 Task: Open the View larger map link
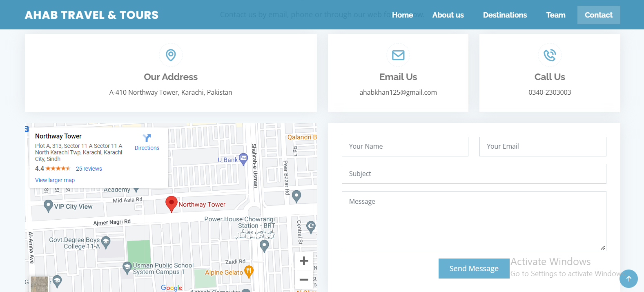pyautogui.click(x=55, y=180)
